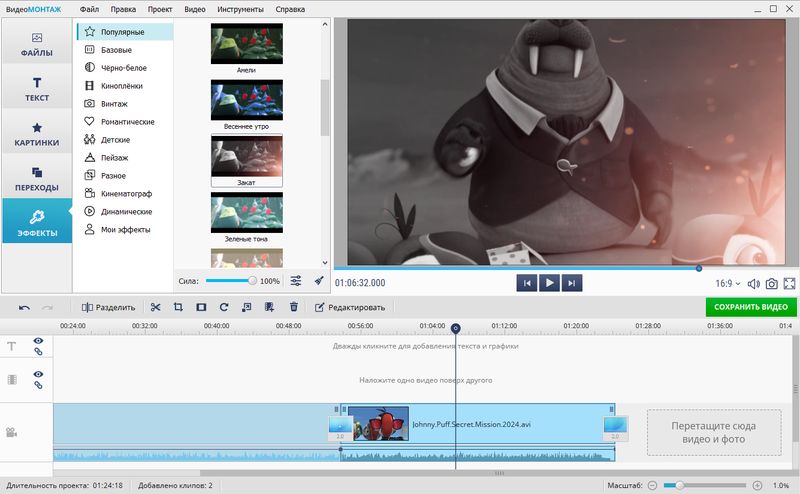800x494 pixels.
Task: Open the Инструменты menu
Action: click(238, 9)
